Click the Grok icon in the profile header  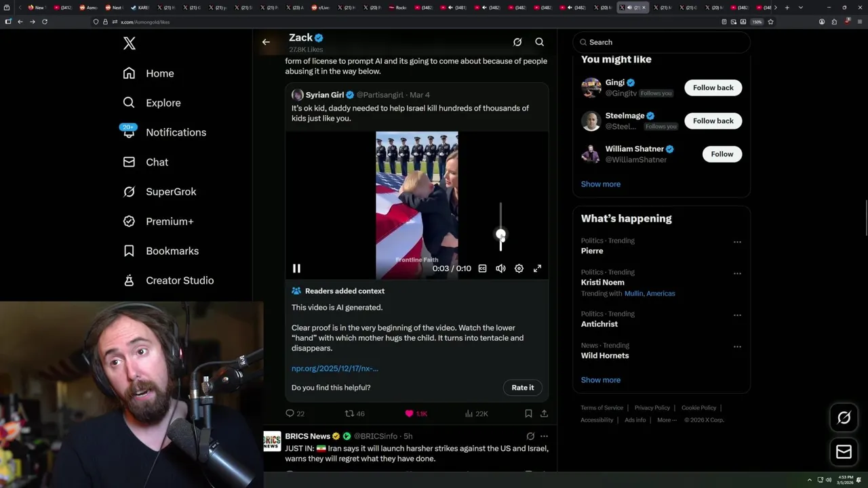coord(517,42)
